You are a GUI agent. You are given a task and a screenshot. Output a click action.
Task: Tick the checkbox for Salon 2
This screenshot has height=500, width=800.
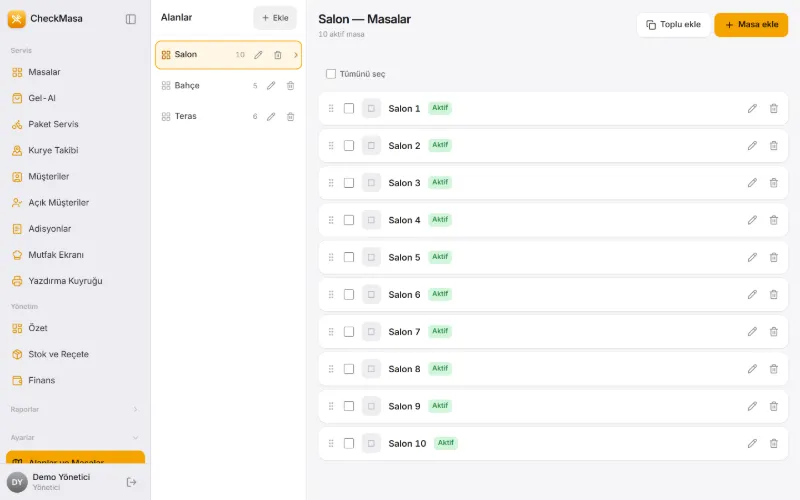349,145
